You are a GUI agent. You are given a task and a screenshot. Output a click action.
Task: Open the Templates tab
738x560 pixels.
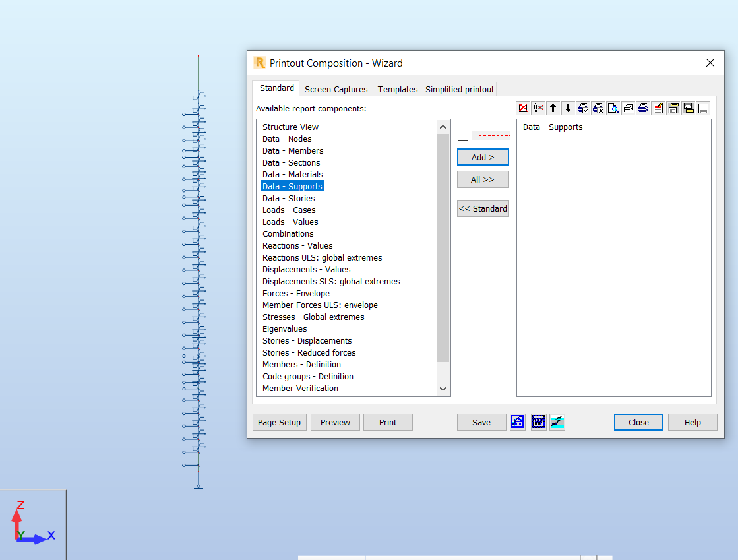click(x=396, y=88)
